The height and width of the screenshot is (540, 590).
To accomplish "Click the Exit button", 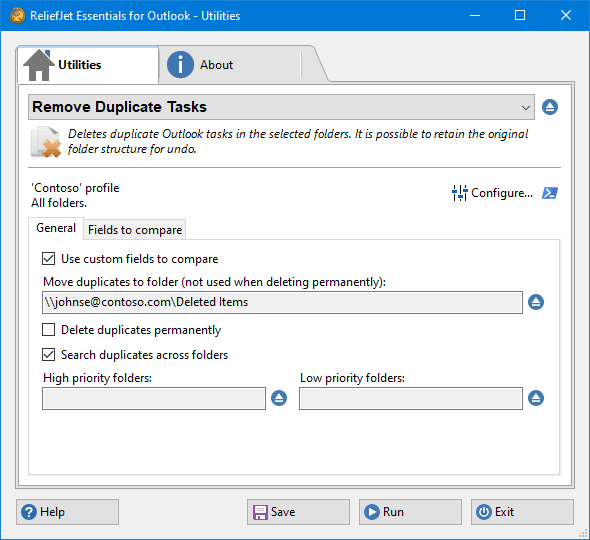I will 522,512.
